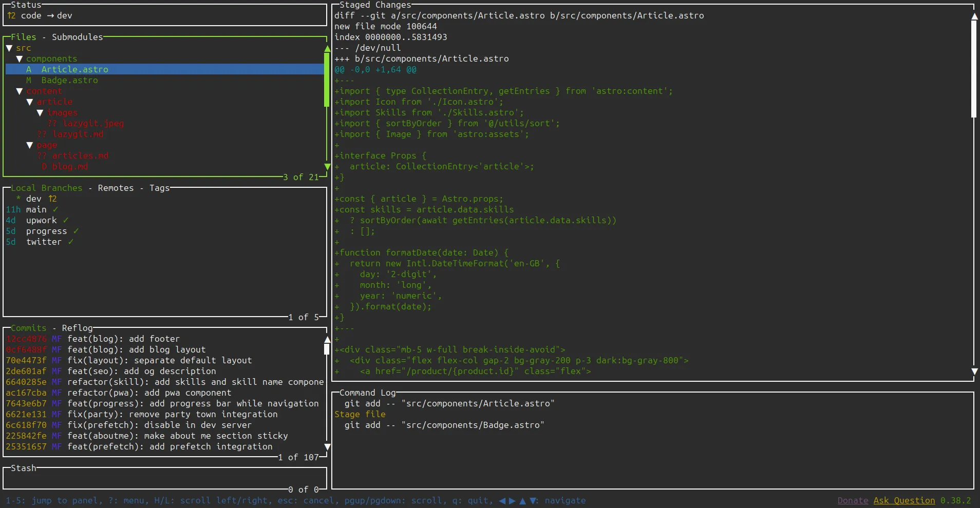Collapse the src folder triangle
The image size is (980, 508).
tap(9, 48)
